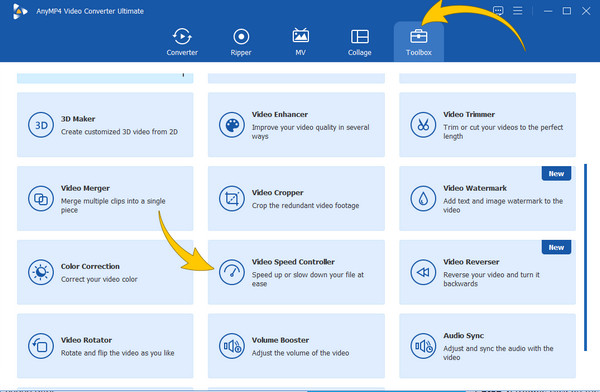Open the Video Reverser title
Viewport: 600px width, 392px height.
pos(471,262)
